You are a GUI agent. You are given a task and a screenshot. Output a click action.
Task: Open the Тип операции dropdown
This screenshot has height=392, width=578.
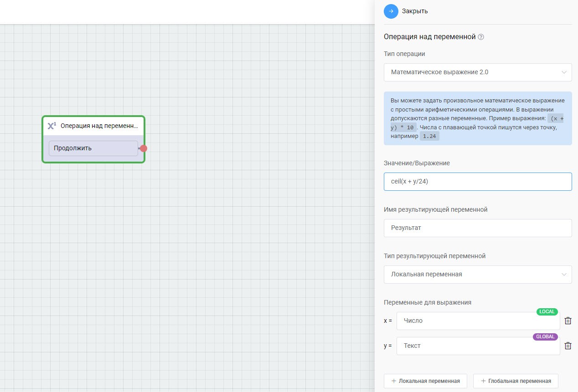477,72
